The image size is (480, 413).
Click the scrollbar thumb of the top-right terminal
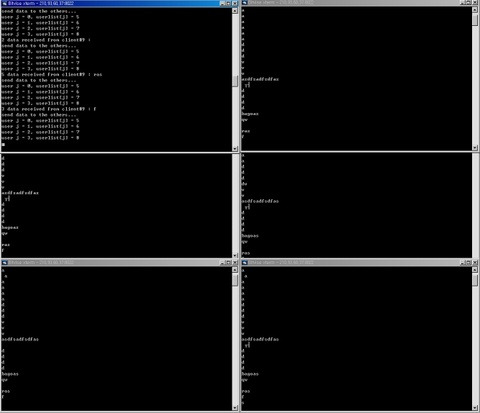point(475,20)
